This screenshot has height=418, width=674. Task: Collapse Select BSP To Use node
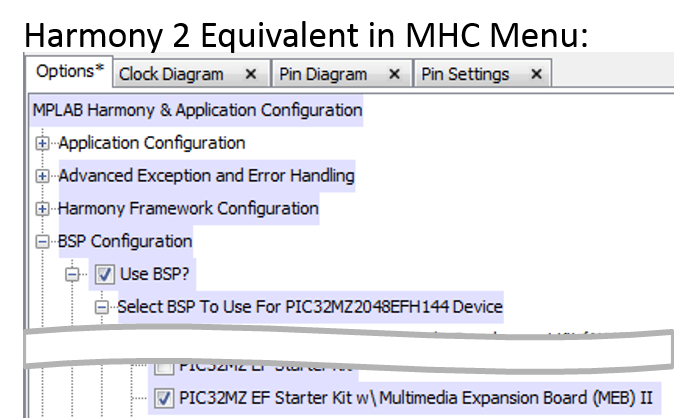102,307
